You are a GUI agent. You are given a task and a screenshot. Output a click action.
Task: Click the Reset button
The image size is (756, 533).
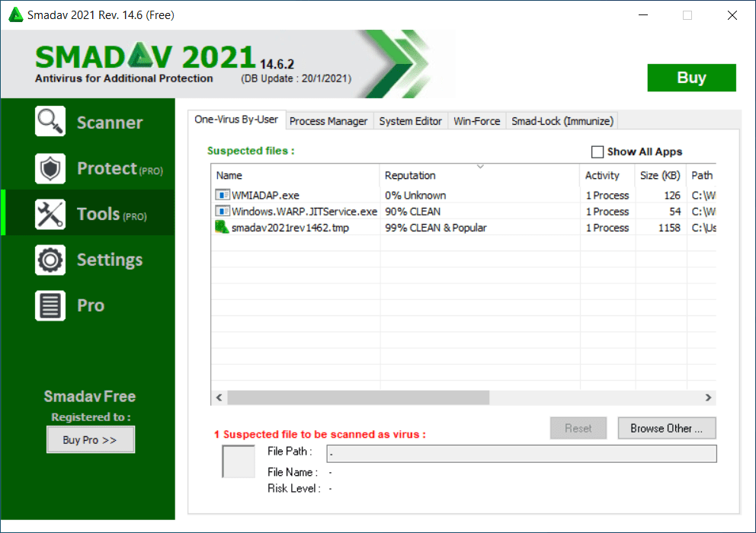pyautogui.click(x=578, y=428)
